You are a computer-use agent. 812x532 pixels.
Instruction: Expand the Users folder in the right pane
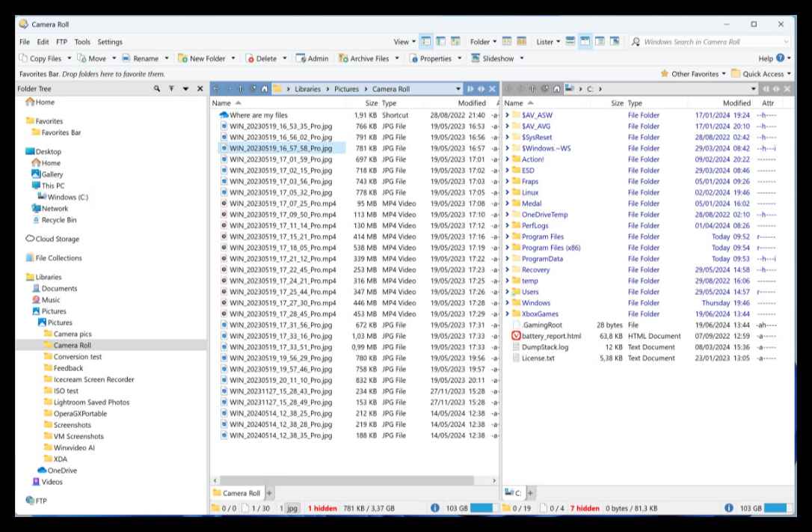tap(508, 292)
